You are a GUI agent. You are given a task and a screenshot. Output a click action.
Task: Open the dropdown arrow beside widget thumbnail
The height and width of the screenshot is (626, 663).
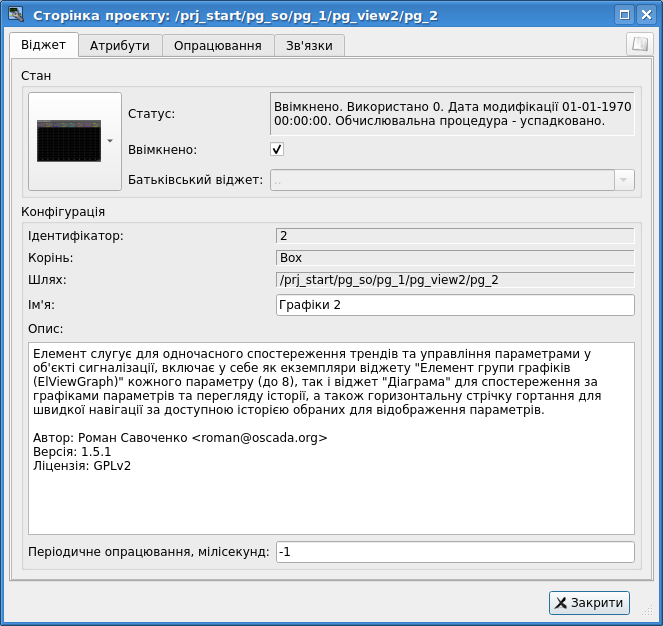[110, 141]
